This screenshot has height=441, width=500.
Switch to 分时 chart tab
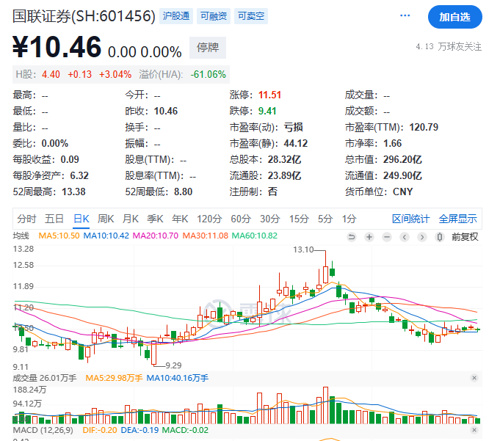26,219
